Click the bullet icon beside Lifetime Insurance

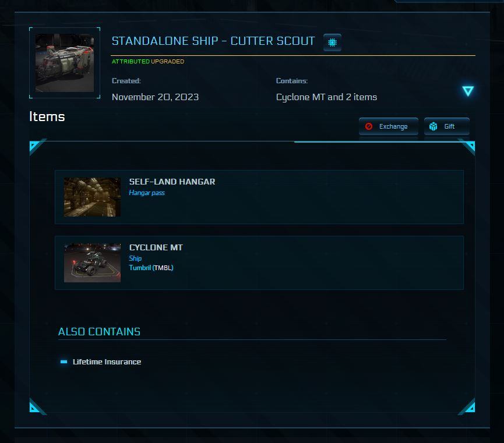click(x=64, y=362)
